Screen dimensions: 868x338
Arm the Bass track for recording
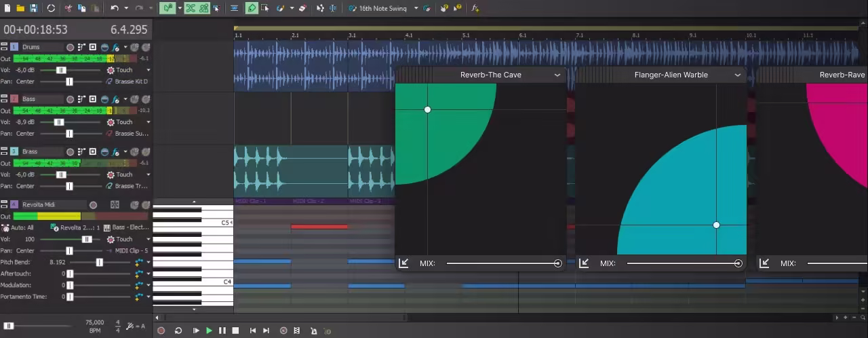pos(70,99)
